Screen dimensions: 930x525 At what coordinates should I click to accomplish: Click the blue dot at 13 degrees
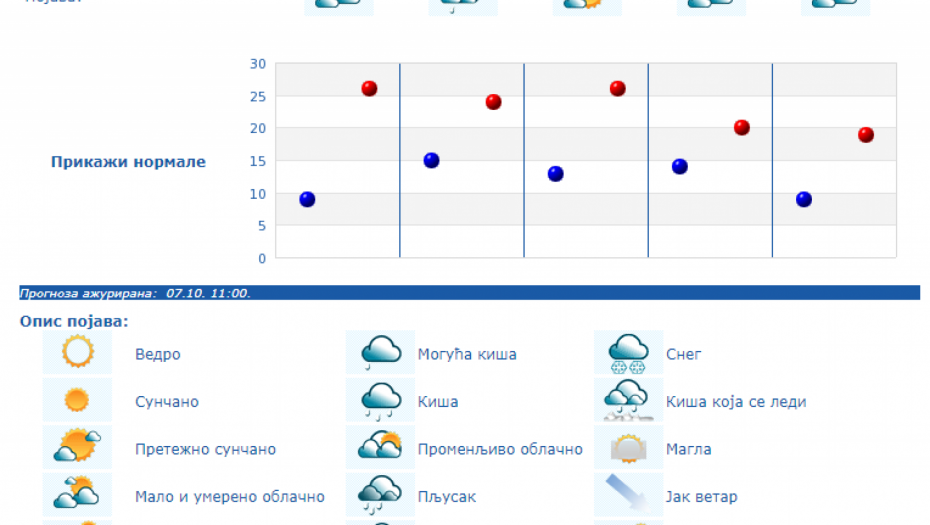[555, 173]
